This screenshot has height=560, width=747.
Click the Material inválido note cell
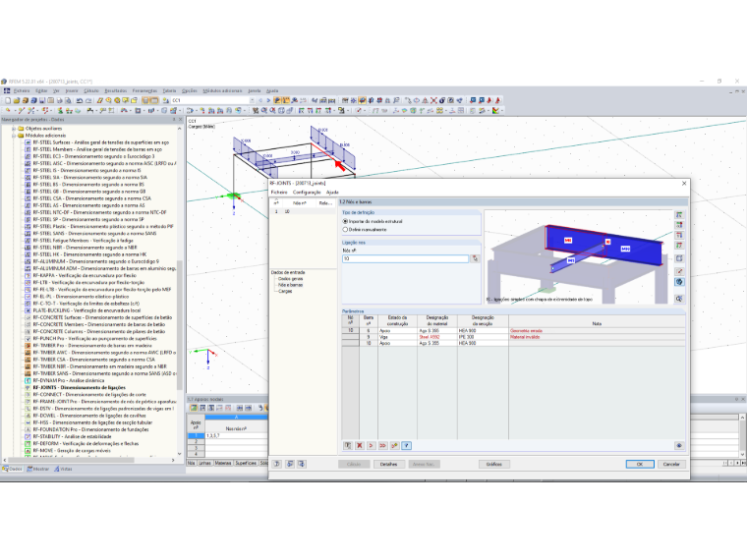(597, 337)
